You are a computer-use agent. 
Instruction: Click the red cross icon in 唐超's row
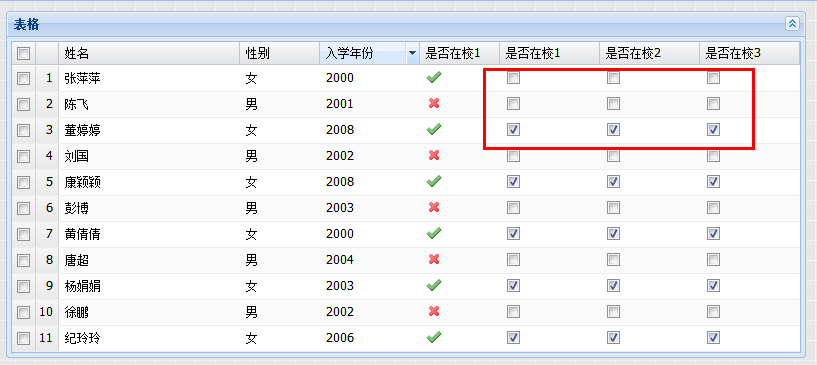click(x=434, y=259)
